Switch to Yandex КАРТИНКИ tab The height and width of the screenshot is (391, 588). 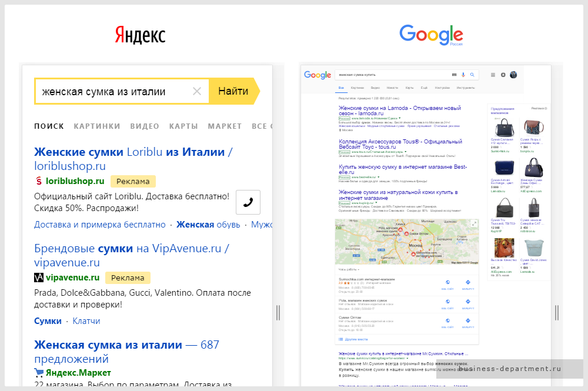(x=97, y=126)
